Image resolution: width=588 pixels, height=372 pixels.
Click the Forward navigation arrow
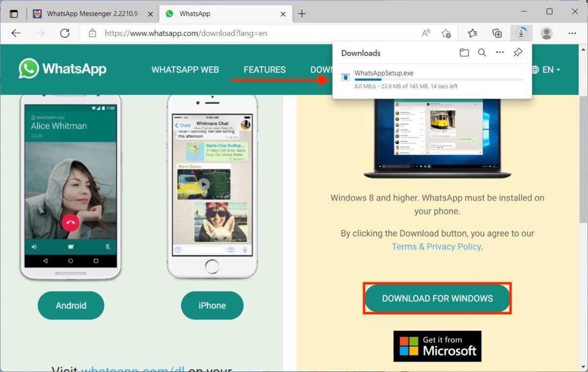(x=40, y=33)
